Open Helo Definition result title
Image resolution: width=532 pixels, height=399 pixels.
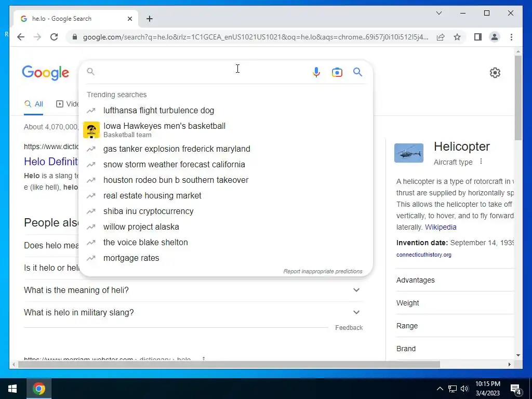51,162
